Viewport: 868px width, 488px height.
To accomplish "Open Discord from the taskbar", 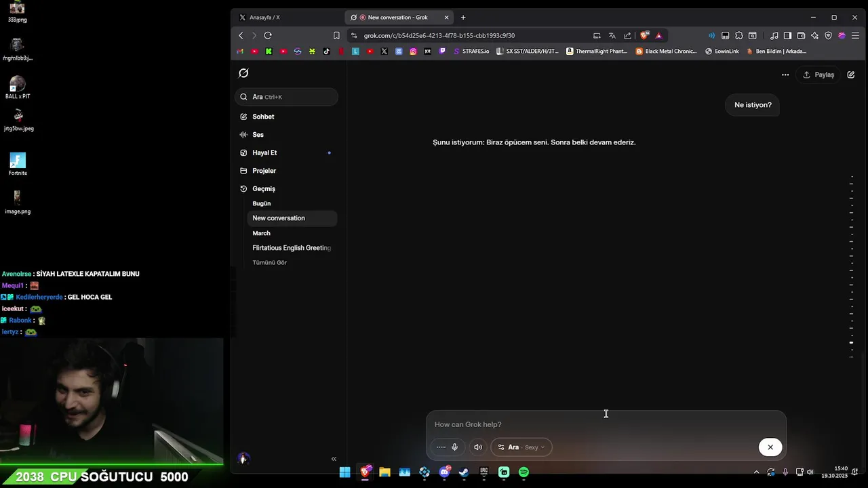I will (x=444, y=472).
